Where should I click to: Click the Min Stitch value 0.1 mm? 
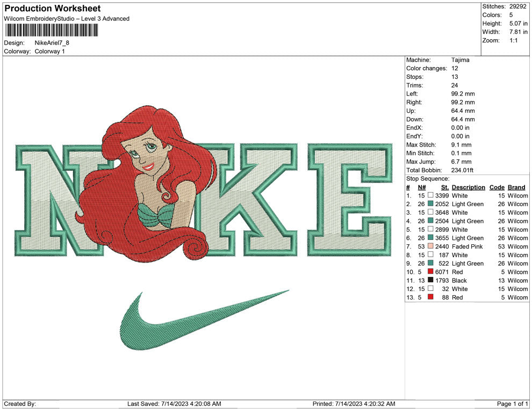click(x=462, y=153)
